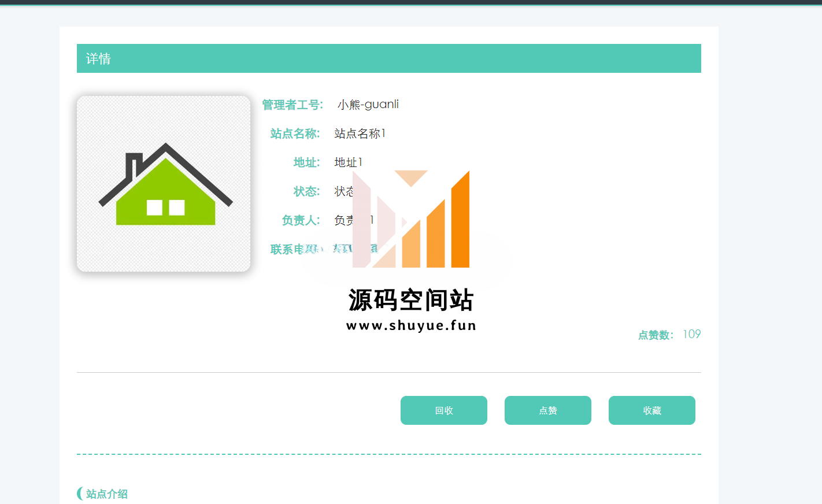This screenshot has height=504, width=822.
Task: Select the 站点名称1 value text
Action: tap(360, 134)
